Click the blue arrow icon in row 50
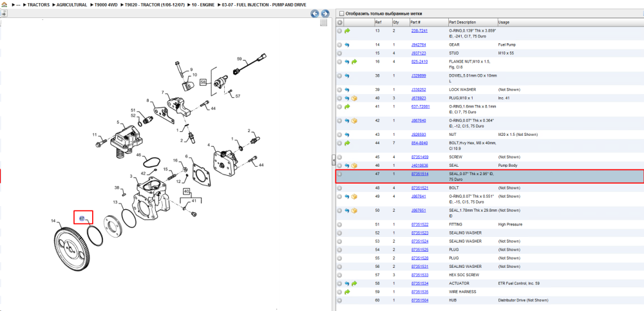 pos(347,211)
